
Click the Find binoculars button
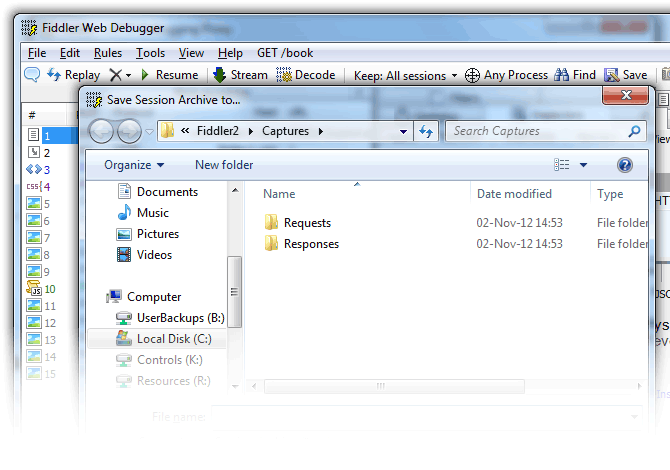pos(574,75)
